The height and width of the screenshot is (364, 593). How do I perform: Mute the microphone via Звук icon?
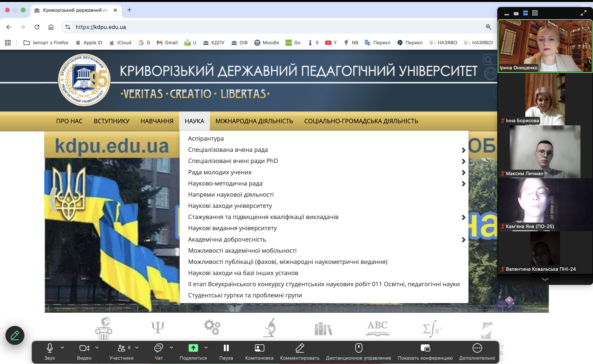coord(50,348)
